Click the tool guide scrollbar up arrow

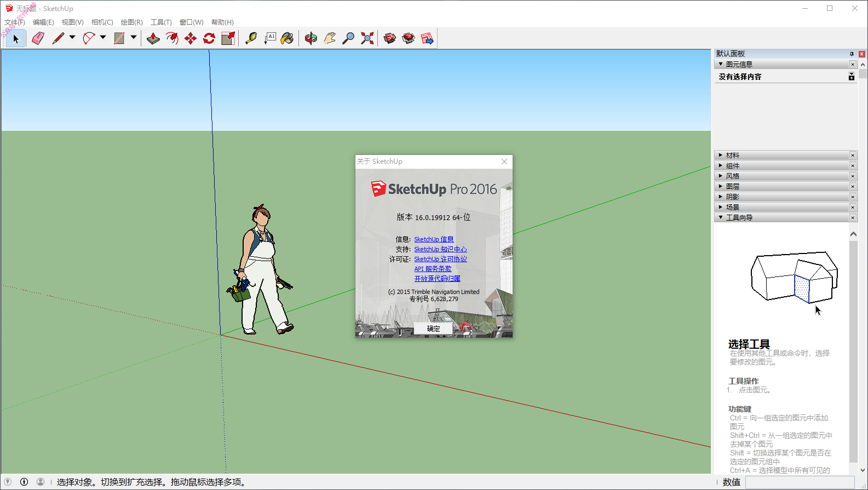(x=853, y=234)
